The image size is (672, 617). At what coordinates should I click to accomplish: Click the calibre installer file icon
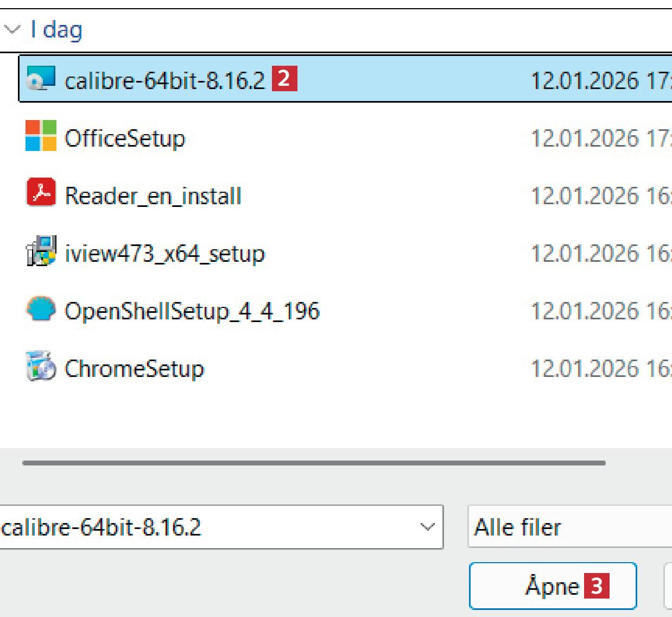tap(41, 79)
